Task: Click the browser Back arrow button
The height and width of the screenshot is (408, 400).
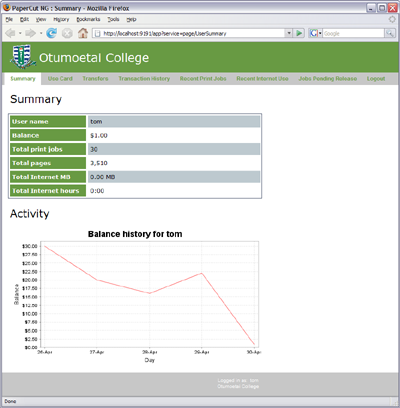Action: (x=10, y=33)
